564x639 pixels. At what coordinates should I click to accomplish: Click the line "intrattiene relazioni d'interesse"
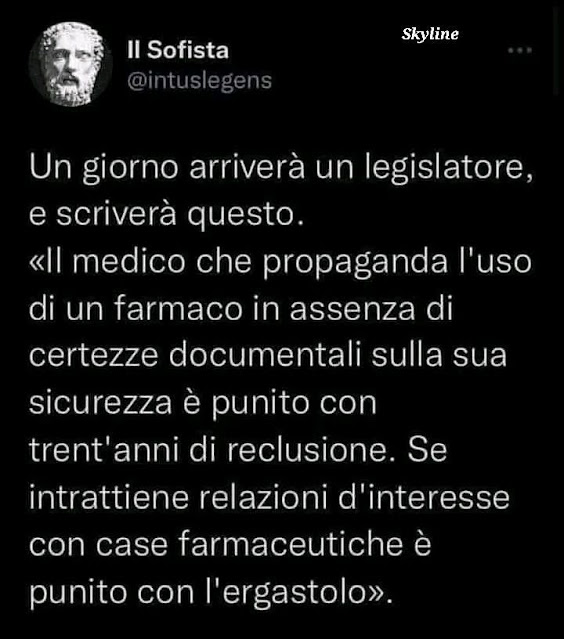269,497
